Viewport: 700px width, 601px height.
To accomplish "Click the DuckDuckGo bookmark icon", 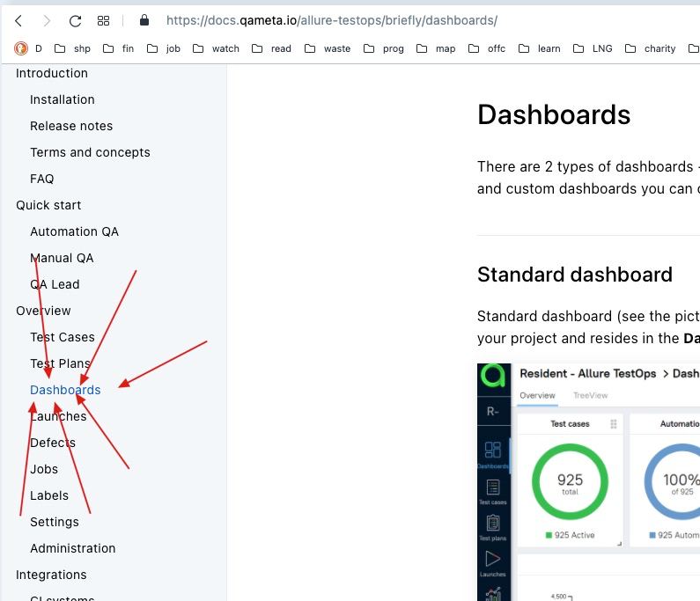I will point(20,48).
